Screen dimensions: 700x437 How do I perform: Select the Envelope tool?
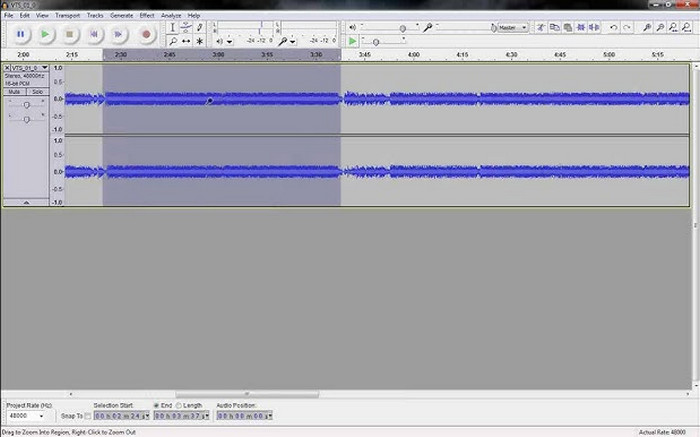(186, 28)
